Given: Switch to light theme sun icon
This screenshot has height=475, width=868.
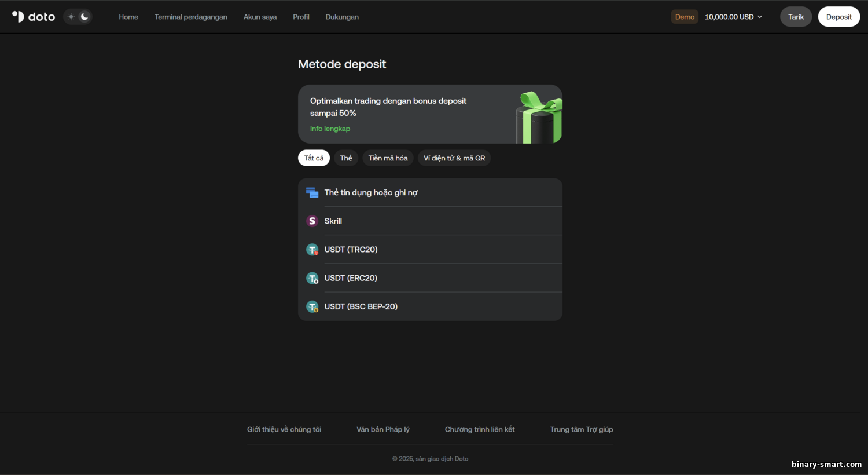Looking at the screenshot, I should pos(71,17).
